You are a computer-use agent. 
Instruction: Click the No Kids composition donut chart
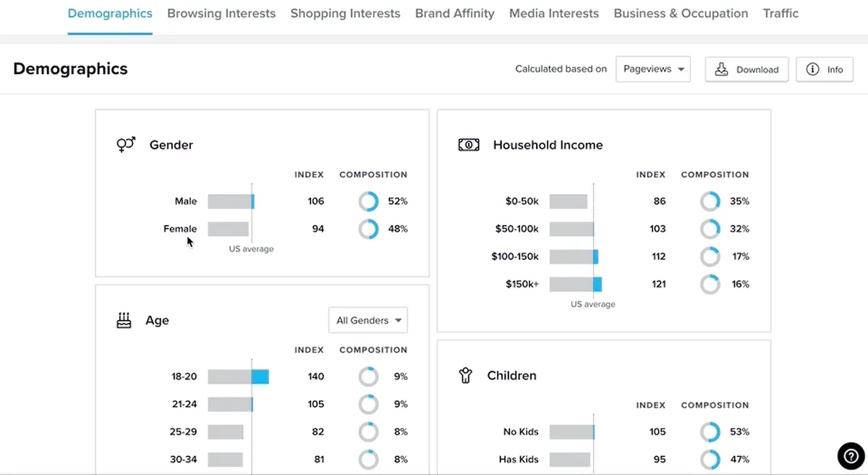coord(710,432)
